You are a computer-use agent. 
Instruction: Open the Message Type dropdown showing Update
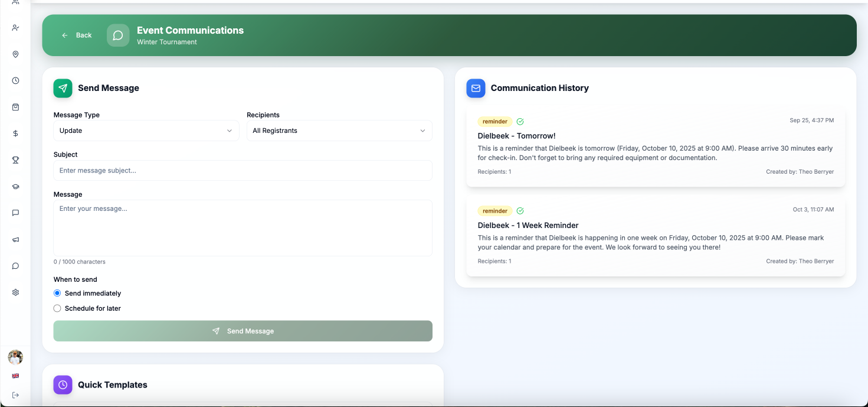coord(146,131)
